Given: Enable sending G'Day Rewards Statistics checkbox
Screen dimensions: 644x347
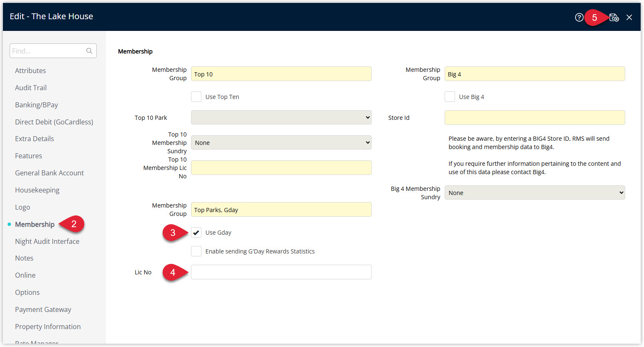Looking at the screenshot, I should point(196,251).
